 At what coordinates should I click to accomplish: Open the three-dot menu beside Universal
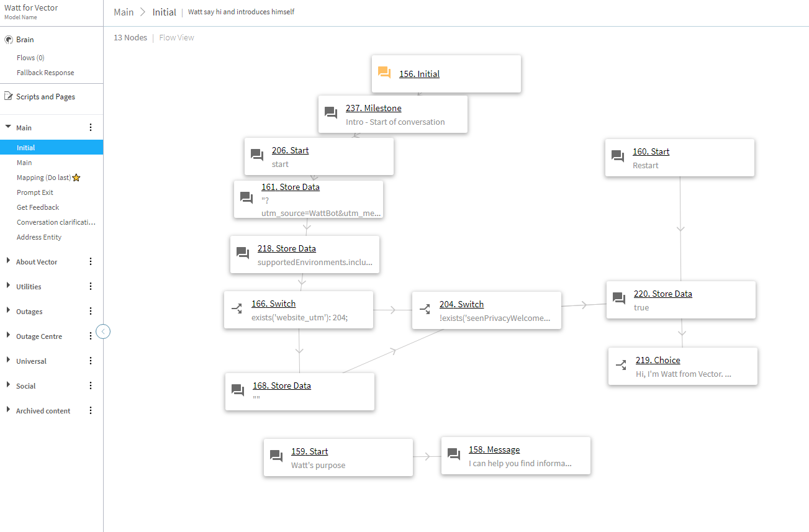[91, 361]
